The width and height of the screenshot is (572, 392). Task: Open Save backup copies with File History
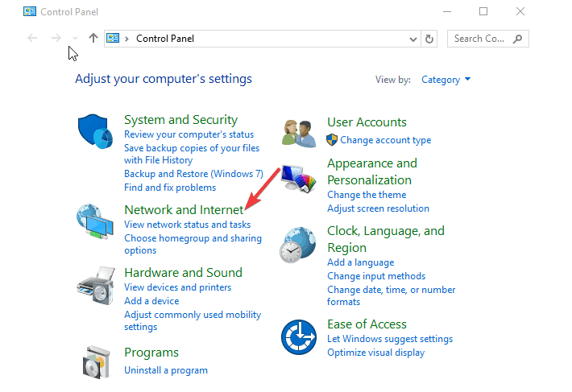coord(192,154)
